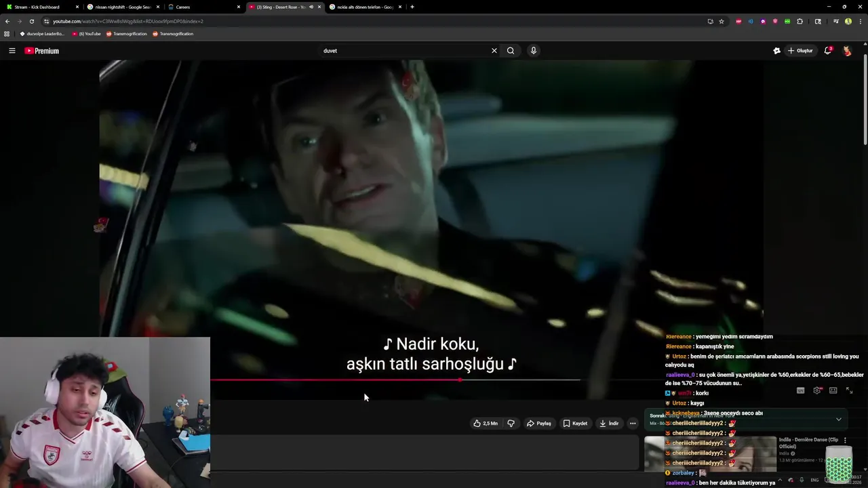
Task: Click install/cast icon in address bar
Action: click(x=710, y=21)
